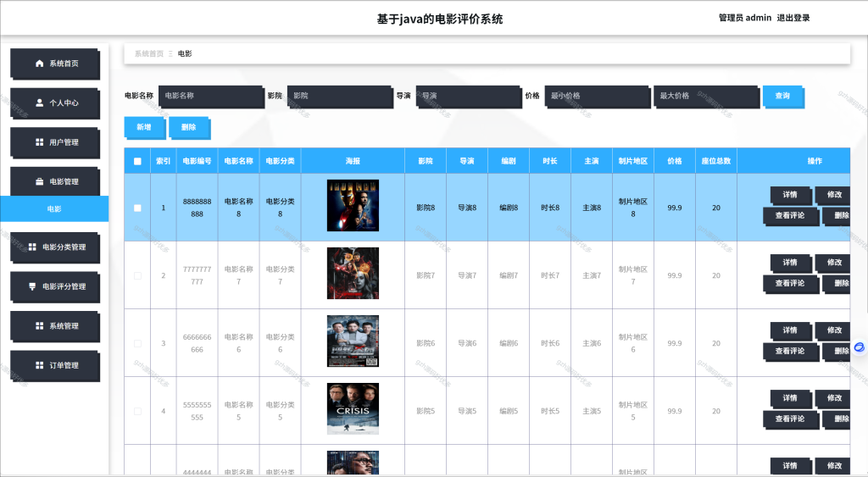
Task: Open 系统首页 in the sidebar
Action: tap(55, 64)
